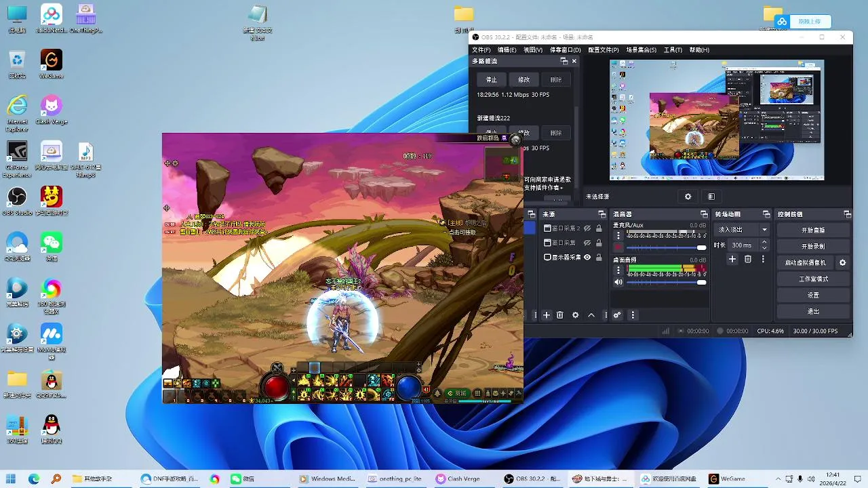Toggle lock on 窗口采集 2 source
Image resolution: width=868 pixels, height=488 pixels.
coord(599,228)
